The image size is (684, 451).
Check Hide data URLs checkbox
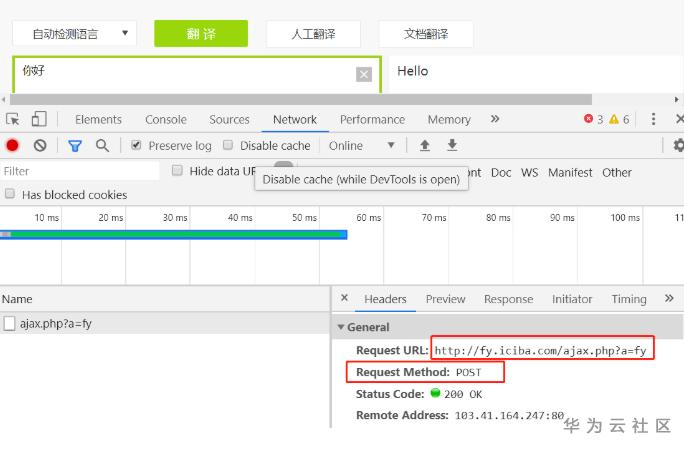pyautogui.click(x=177, y=171)
